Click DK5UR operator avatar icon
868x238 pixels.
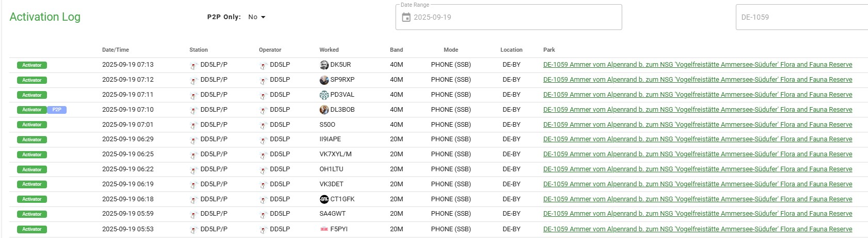pyautogui.click(x=324, y=65)
